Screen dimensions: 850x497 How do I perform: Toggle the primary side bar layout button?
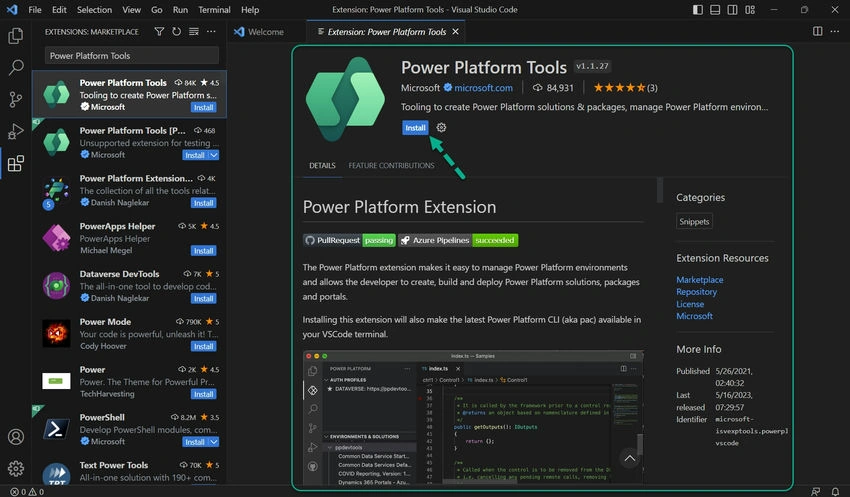point(698,10)
